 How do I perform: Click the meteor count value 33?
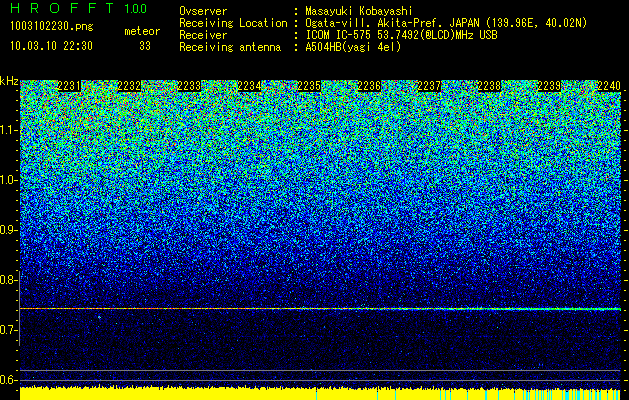tap(145, 46)
